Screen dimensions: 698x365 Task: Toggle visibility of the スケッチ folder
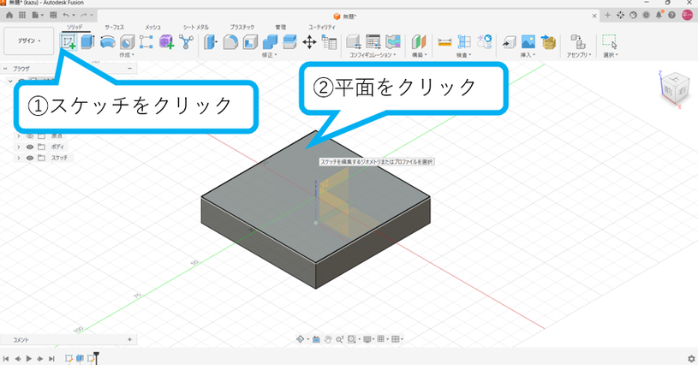click(30, 158)
